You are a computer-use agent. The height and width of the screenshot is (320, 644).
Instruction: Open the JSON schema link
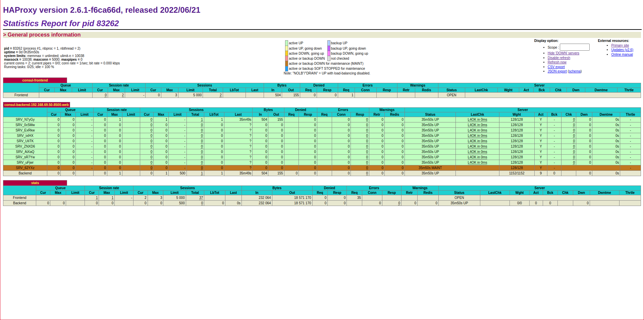[575, 71]
